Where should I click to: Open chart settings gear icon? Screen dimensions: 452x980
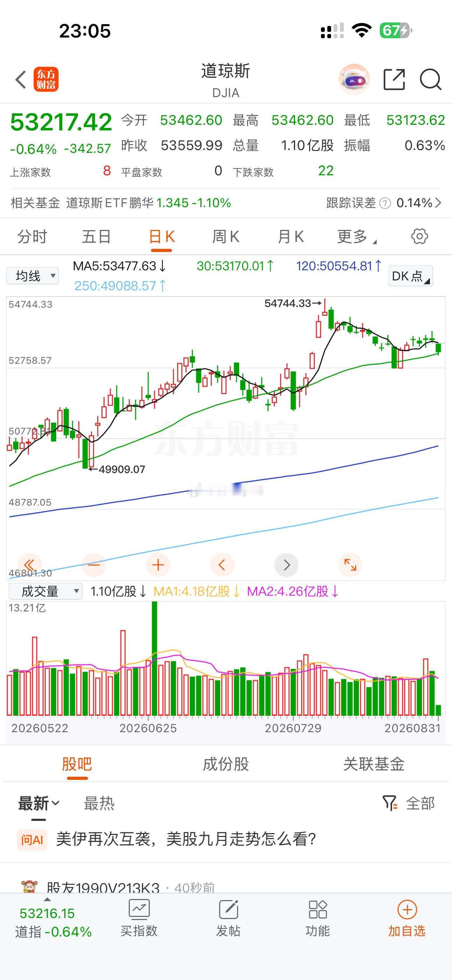point(419,236)
